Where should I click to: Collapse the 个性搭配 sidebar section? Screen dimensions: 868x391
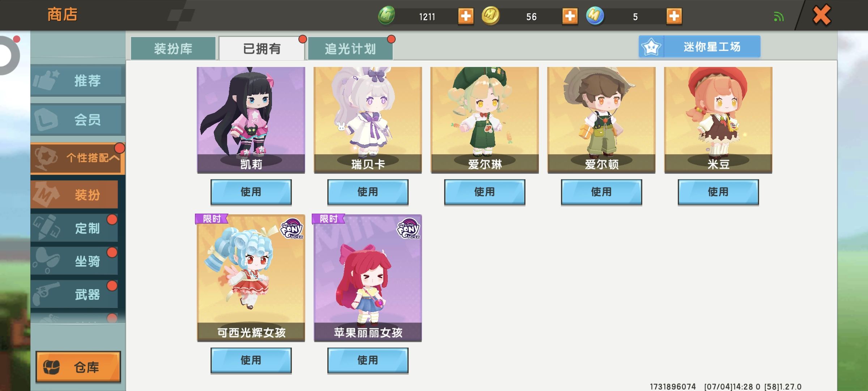78,158
